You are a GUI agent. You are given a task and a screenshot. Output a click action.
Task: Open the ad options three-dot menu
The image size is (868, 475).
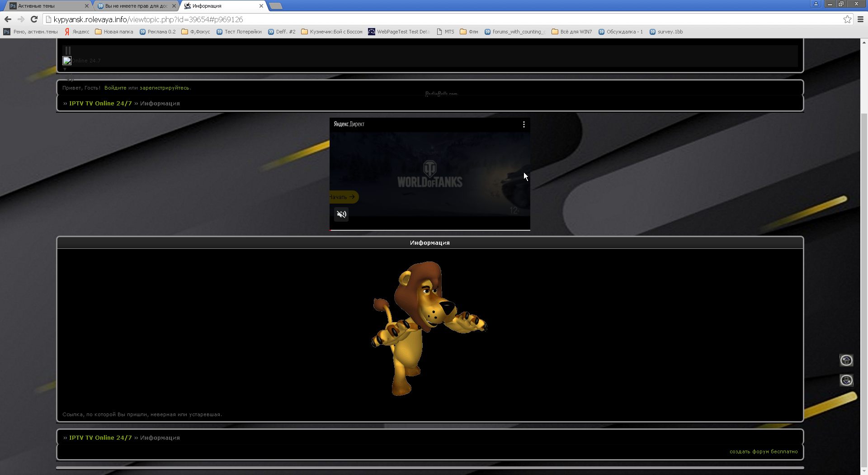(x=524, y=124)
